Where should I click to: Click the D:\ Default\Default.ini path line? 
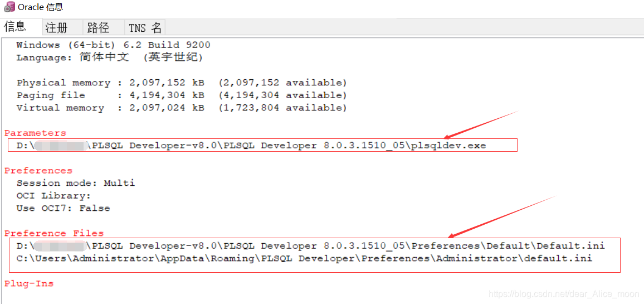click(x=310, y=246)
